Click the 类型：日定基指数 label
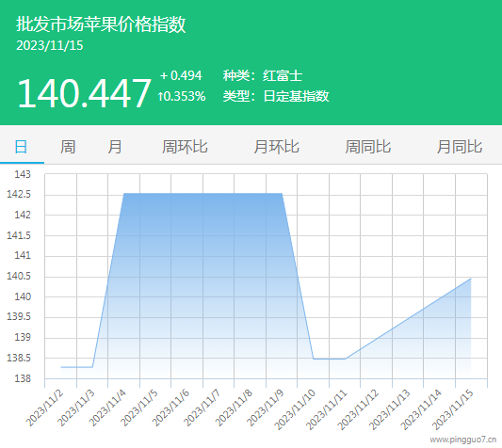Screen dimensions: 502x448 tap(276, 96)
